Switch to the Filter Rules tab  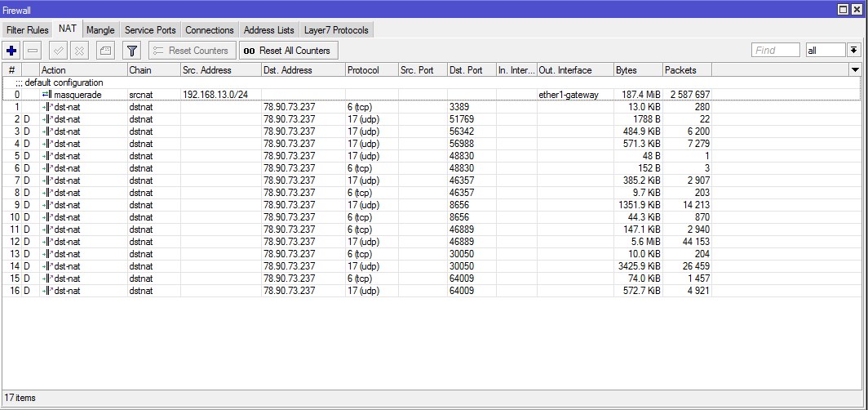pos(28,30)
